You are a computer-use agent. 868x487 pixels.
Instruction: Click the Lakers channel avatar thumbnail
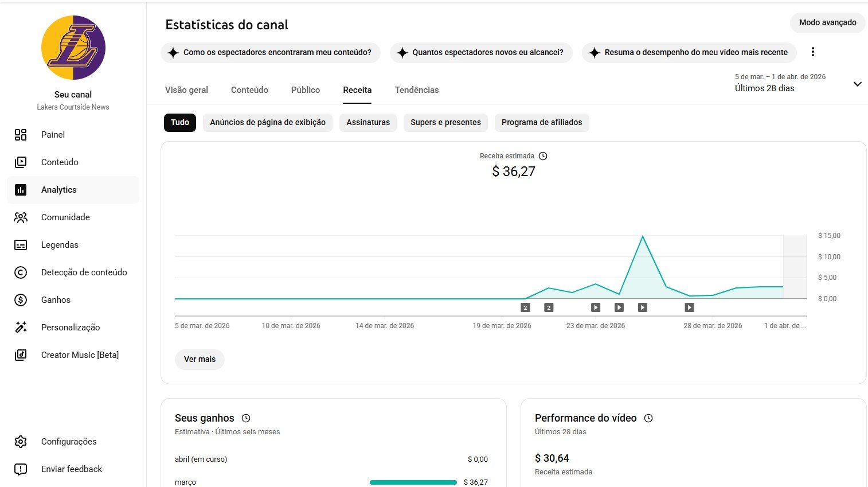[73, 48]
